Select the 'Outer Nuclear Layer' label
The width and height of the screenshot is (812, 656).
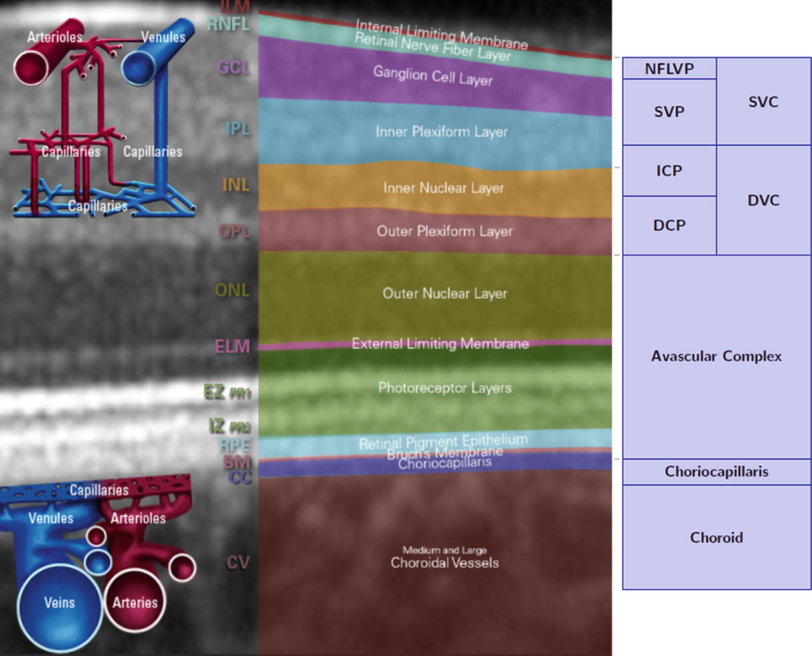[x=445, y=293]
